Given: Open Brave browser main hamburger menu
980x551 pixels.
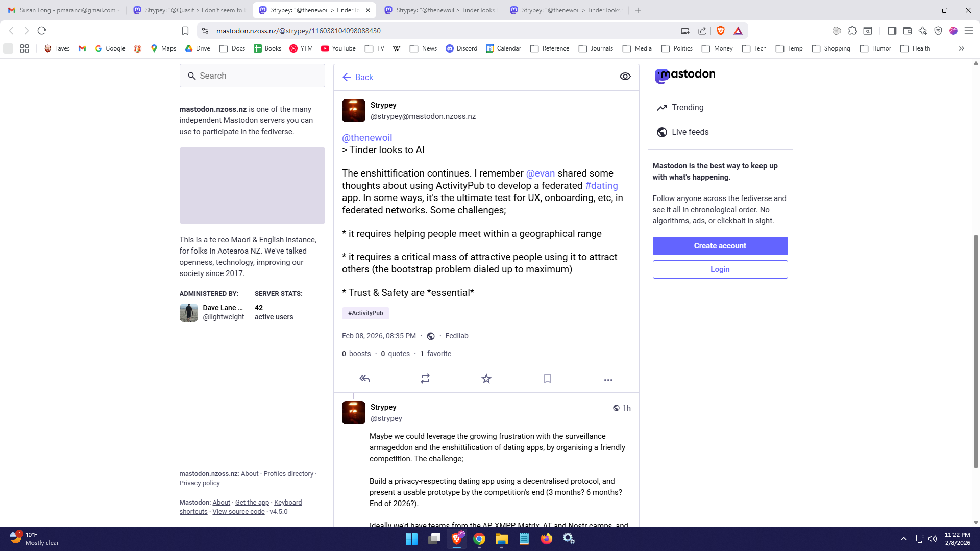Looking at the screenshot, I should click(x=969, y=31).
